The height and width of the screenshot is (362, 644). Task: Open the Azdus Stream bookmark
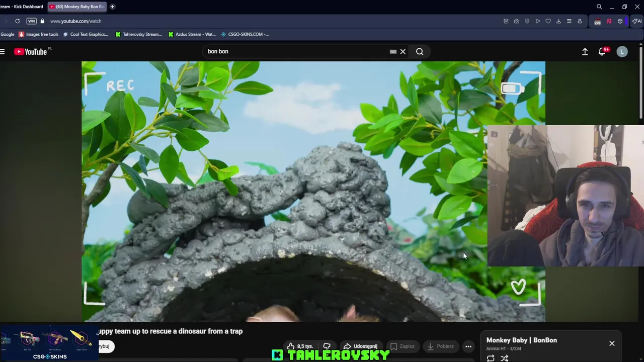point(192,34)
